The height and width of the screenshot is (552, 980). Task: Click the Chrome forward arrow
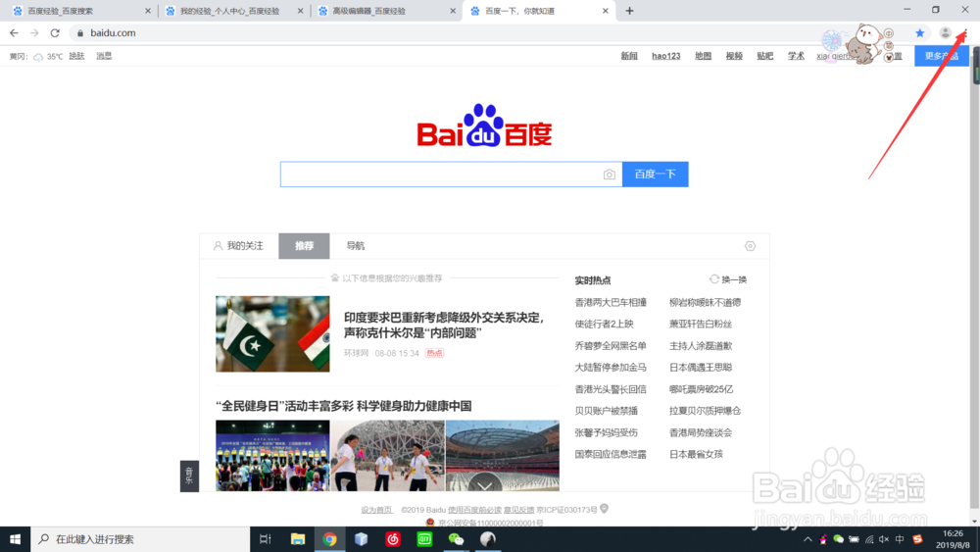pos(34,32)
